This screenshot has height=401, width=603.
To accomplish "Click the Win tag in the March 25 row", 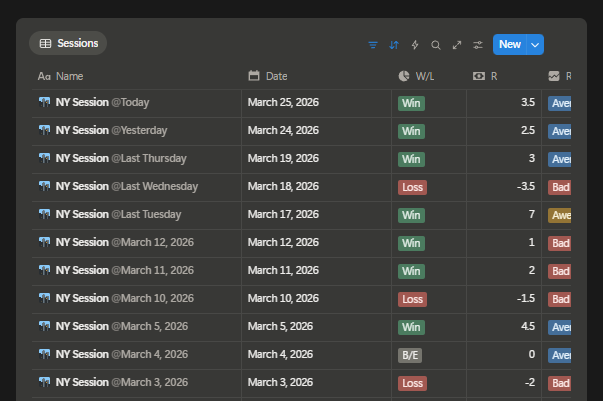I will click(x=411, y=103).
